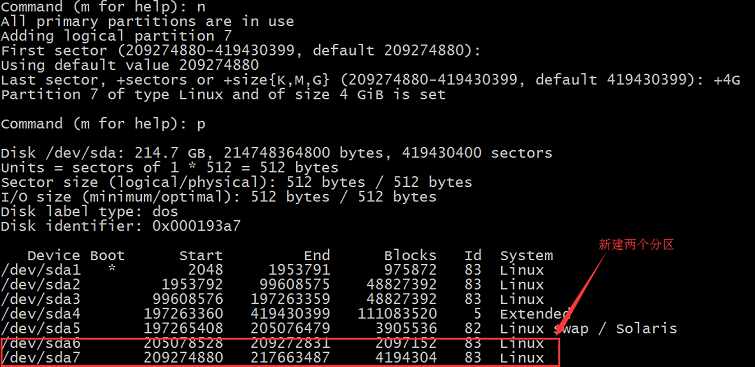755x367 pixels.
Task: Click the System column header
Action: click(526, 256)
